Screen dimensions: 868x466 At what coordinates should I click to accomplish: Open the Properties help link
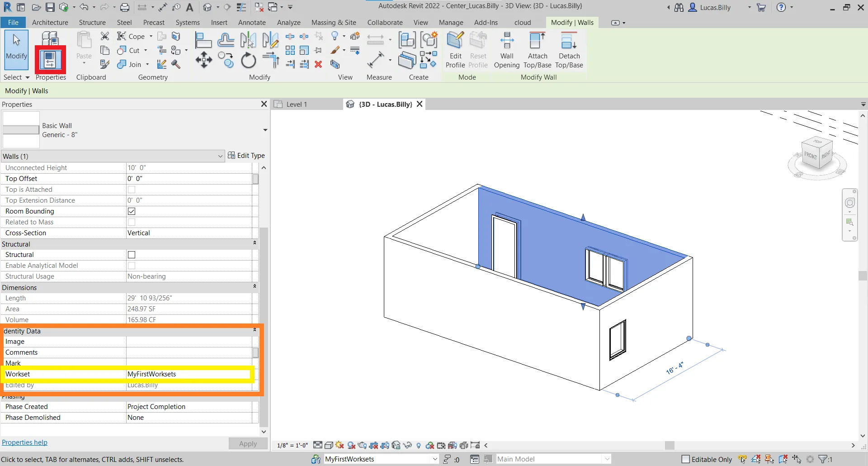tap(24, 442)
